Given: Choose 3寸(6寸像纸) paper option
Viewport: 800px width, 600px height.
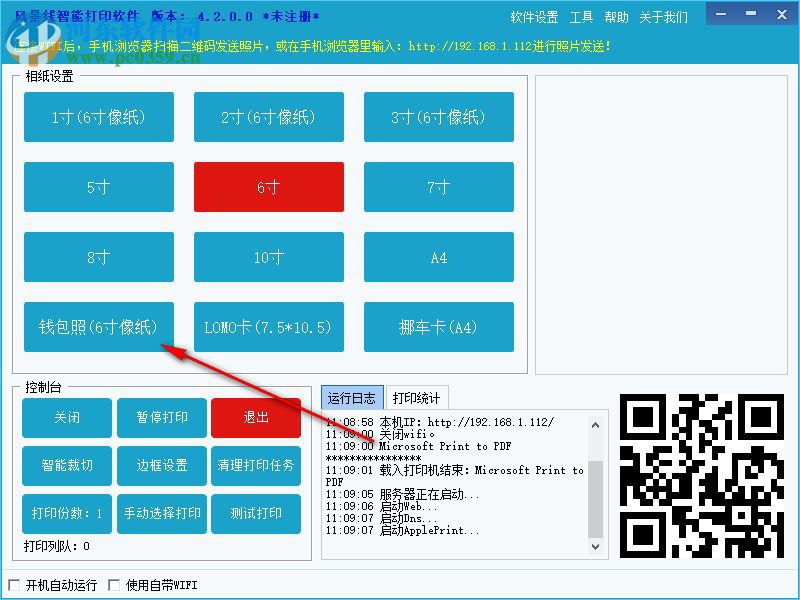Looking at the screenshot, I should pyautogui.click(x=438, y=117).
